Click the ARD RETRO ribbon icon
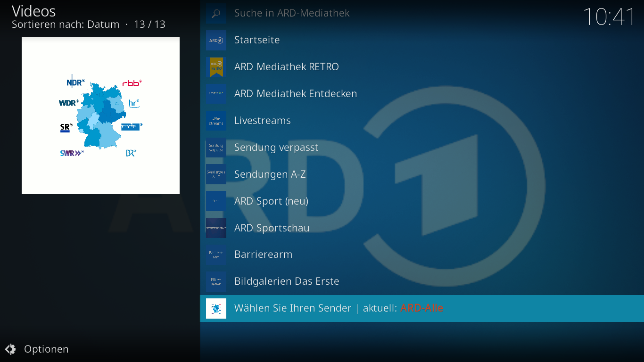 pyautogui.click(x=216, y=67)
